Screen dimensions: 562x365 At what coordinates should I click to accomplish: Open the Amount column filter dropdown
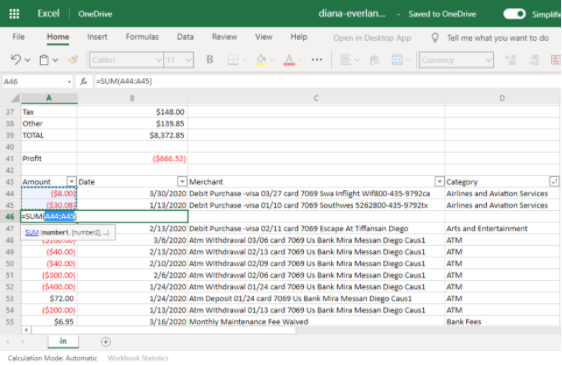71,182
